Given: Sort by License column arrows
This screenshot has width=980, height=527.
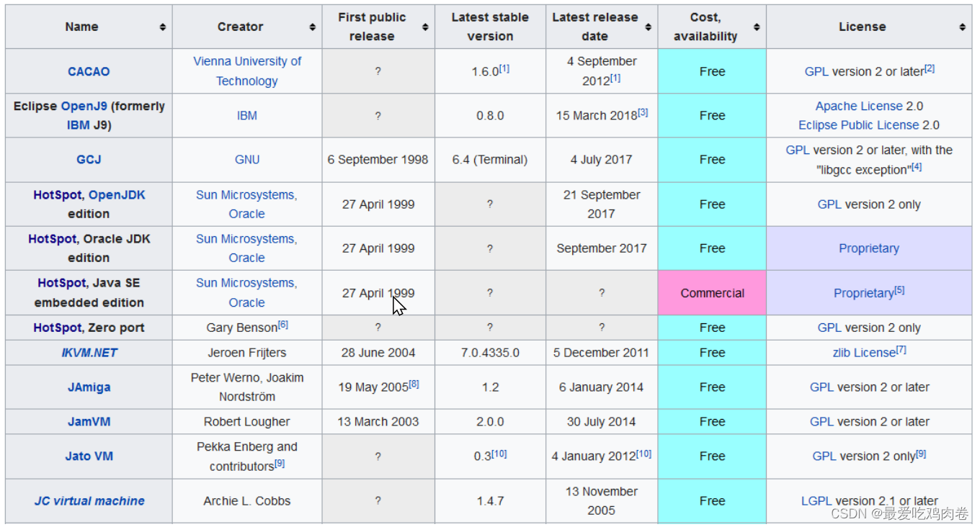Looking at the screenshot, I should point(963,27).
